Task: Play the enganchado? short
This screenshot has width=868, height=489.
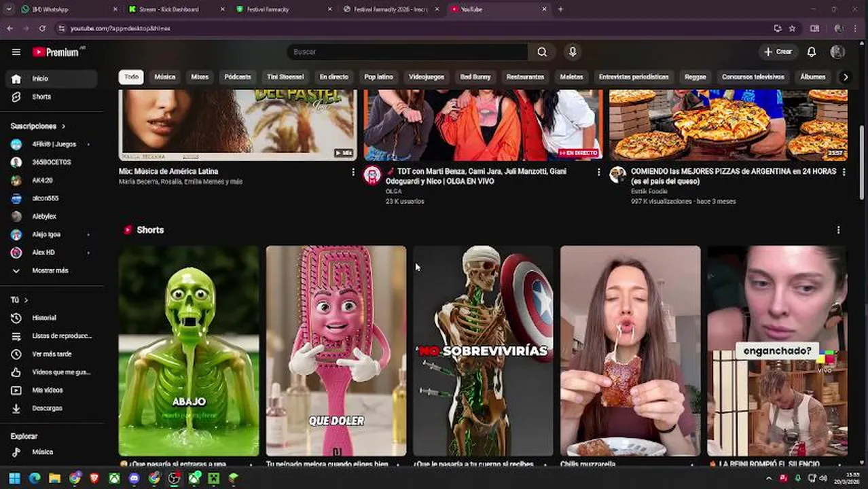Action: pos(777,350)
